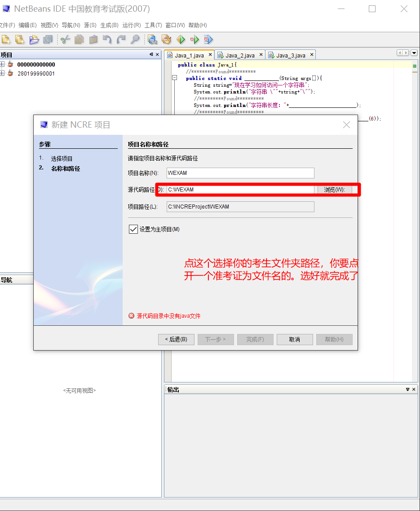Click the Paste toolbar icon

93,40
